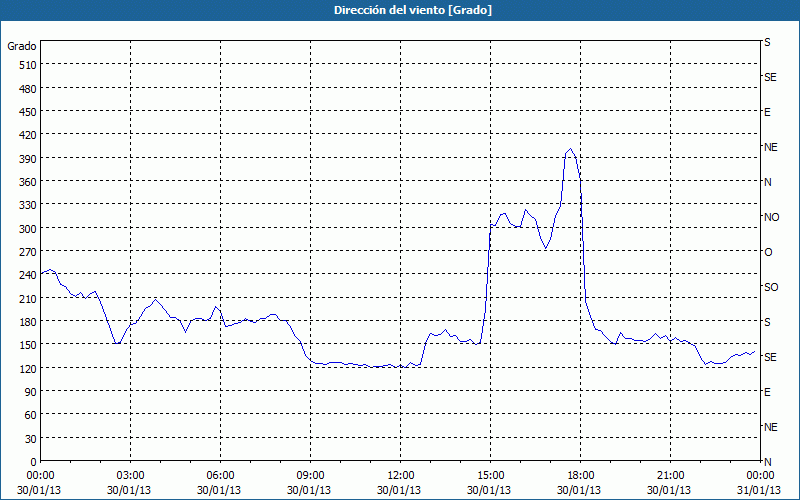Click the 450 left axis tick label
This screenshot has height=500, width=800.
(28, 112)
